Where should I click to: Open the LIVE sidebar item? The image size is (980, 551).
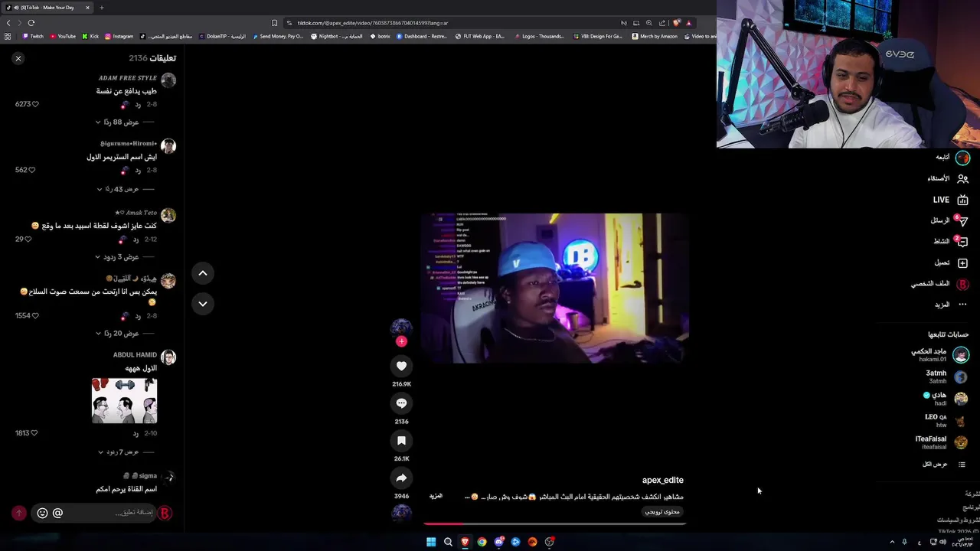949,200
